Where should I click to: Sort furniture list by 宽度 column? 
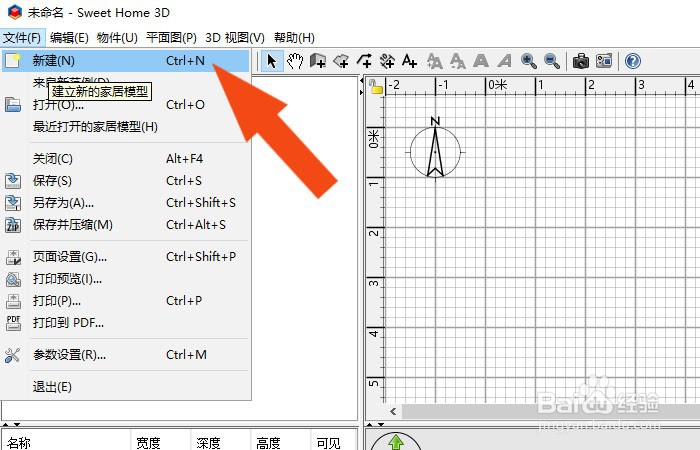(x=161, y=442)
